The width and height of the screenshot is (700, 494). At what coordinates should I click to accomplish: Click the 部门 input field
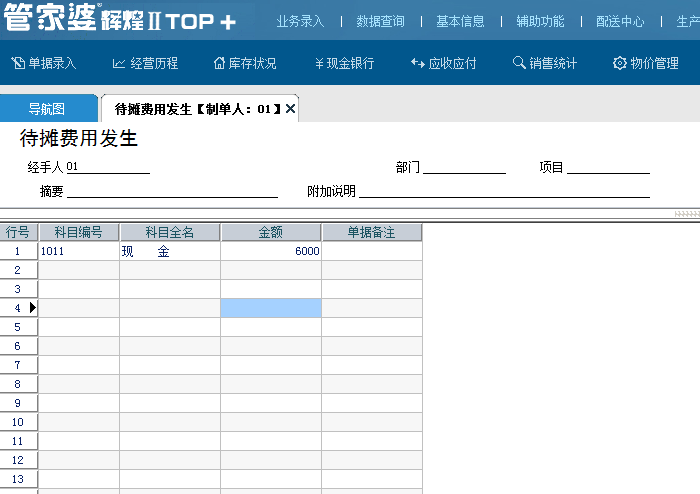464,167
